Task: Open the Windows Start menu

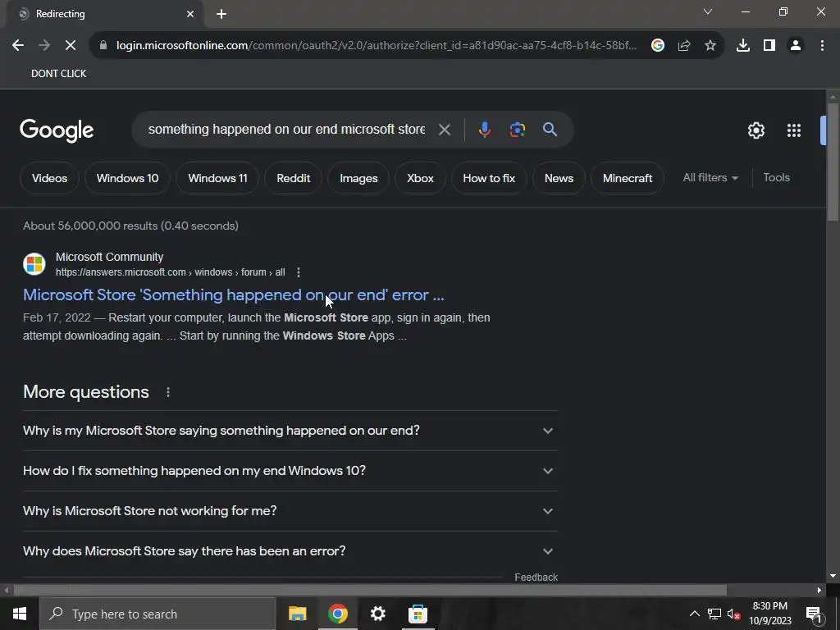Action: click(x=20, y=614)
